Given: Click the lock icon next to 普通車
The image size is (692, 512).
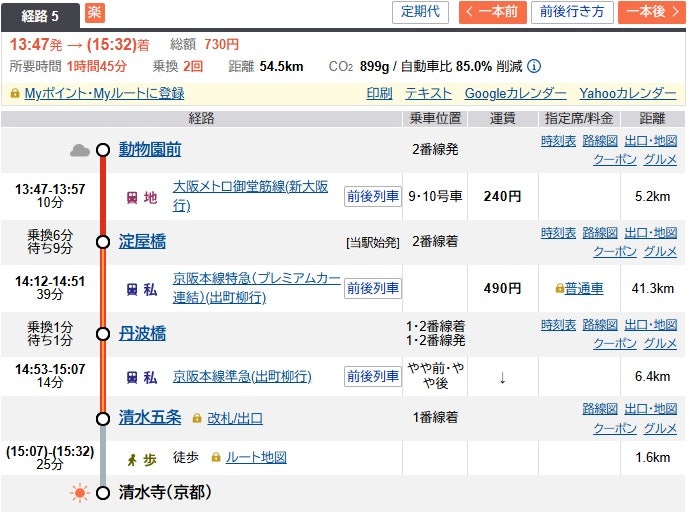Looking at the screenshot, I should 559,288.
